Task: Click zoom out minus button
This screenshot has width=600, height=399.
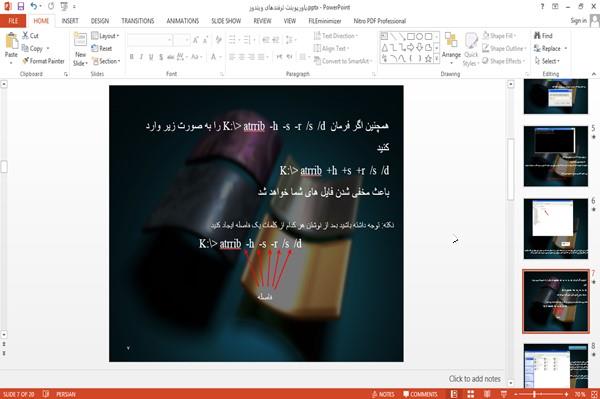Action: click(x=515, y=394)
